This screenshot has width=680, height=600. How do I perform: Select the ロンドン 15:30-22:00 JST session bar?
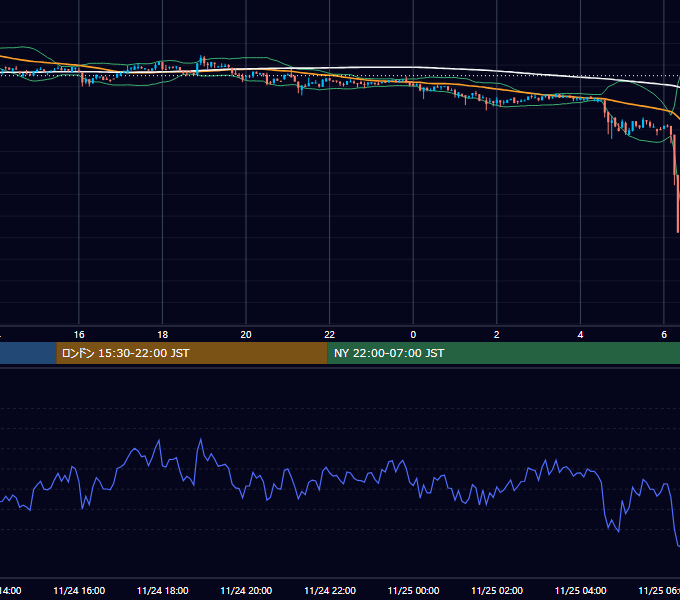point(192,353)
